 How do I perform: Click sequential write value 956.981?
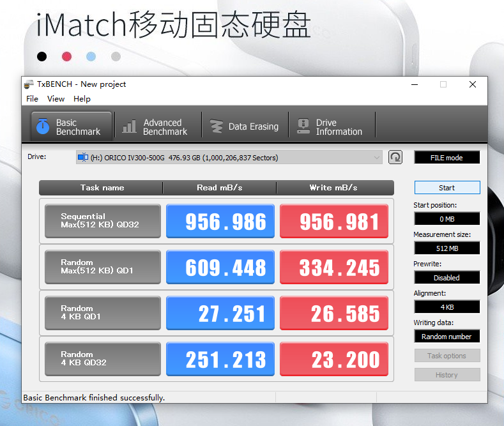[x=334, y=221]
